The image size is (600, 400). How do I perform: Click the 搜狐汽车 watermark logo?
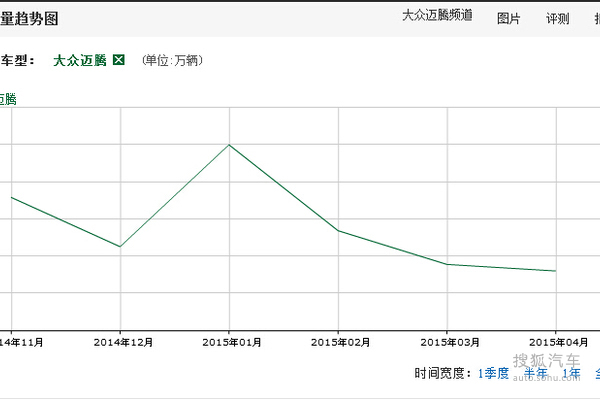546,361
